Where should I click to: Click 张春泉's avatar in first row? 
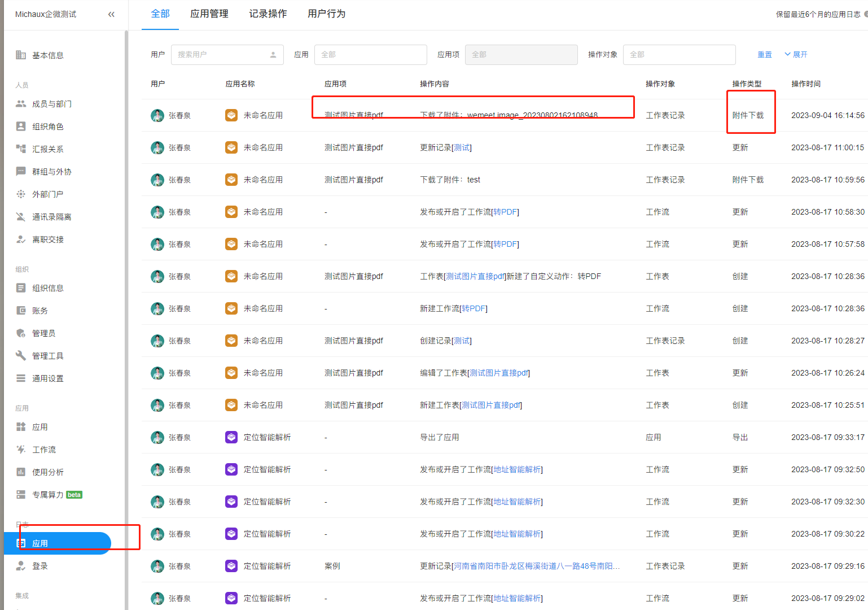pyautogui.click(x=157, y=116)
